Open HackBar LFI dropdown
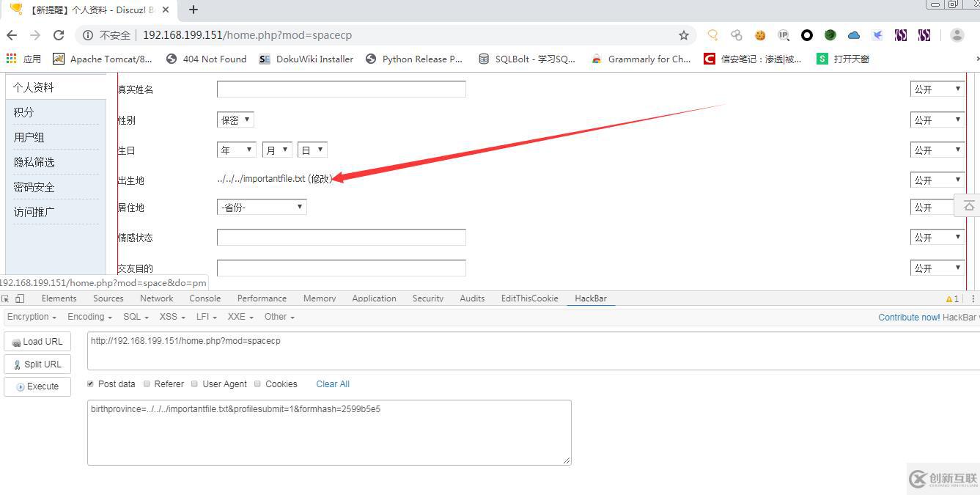The image size is (980, 495). point(208,317)
